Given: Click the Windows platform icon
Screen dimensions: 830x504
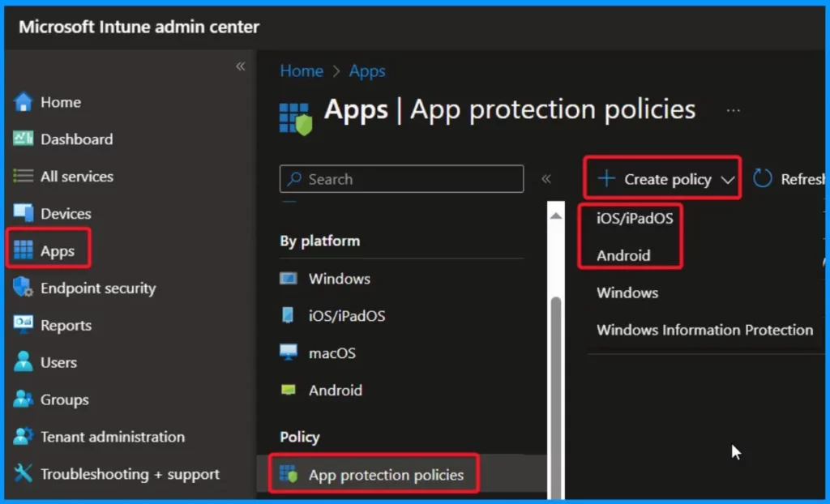Looking at the screenshot, I should tap(289, 279).
